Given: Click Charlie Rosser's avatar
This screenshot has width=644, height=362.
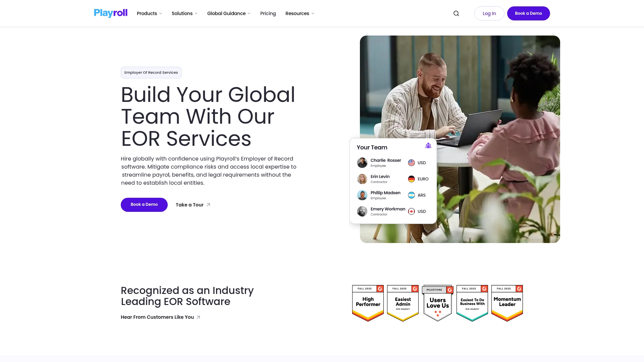Looking at the screenshot, I should (362, 163).
